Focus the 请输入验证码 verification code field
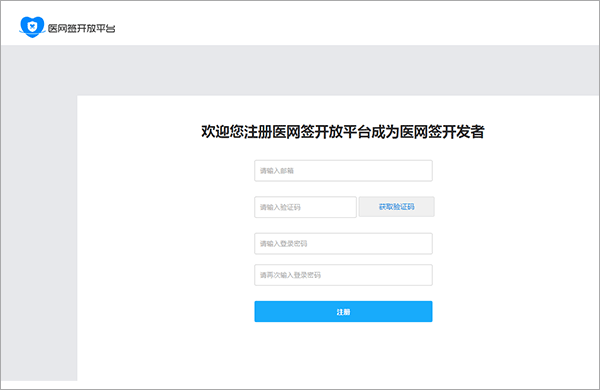Screen dimensions: 600x390 (x=305, y=207)
